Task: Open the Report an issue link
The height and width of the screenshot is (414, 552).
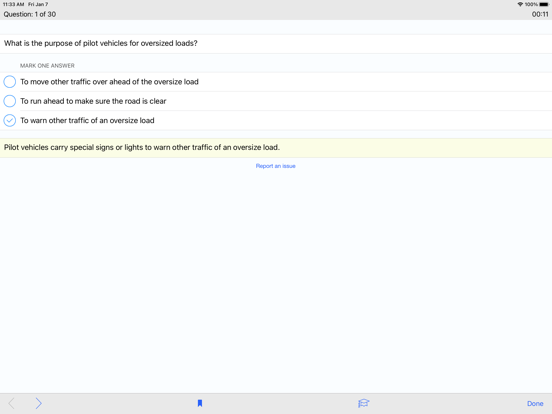Action: coord(276,166)
